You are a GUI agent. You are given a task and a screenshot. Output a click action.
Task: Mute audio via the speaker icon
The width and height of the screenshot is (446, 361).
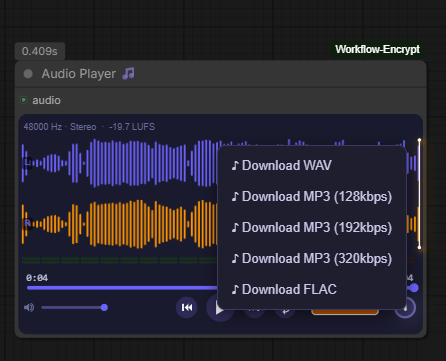point(29,307)
